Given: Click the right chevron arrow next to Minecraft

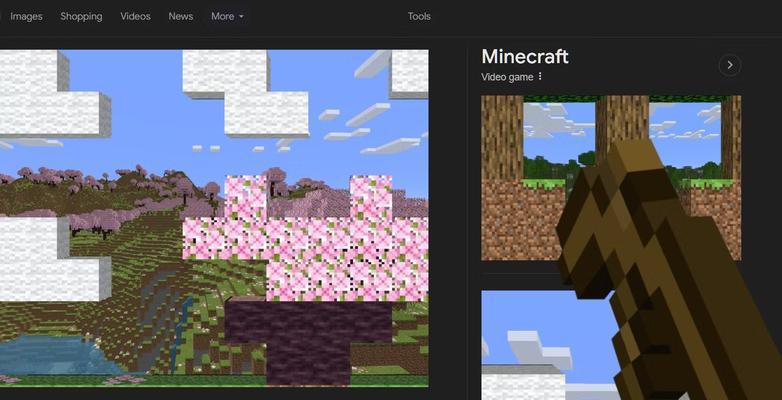Looking at the screenshot, I should coord(730,65).
